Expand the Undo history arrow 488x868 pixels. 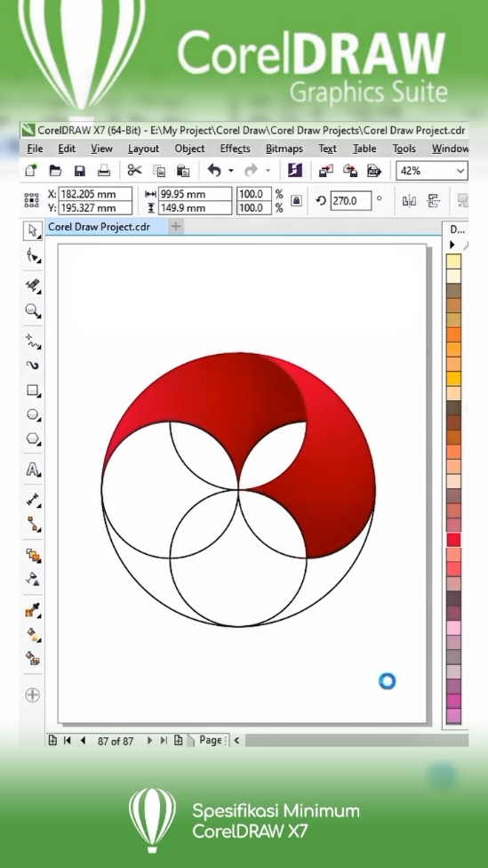pos(231,171)
